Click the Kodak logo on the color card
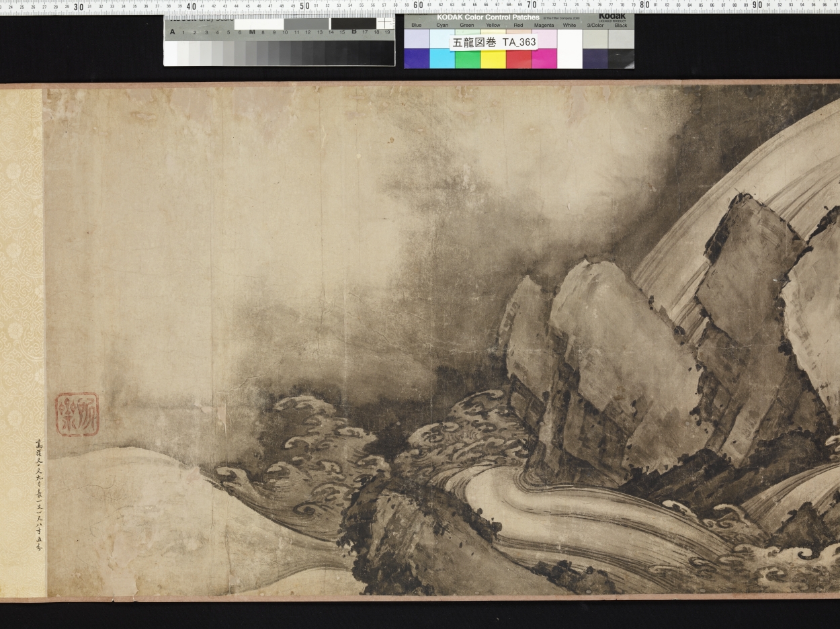The image size is (840, 629). [x=612, y=16]
